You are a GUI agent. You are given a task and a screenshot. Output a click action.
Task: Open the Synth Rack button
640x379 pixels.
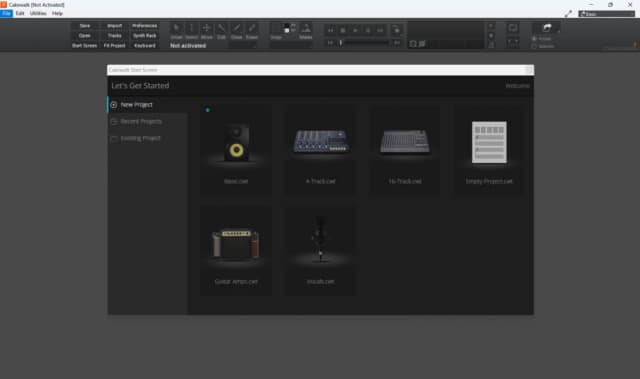(144, 35)
